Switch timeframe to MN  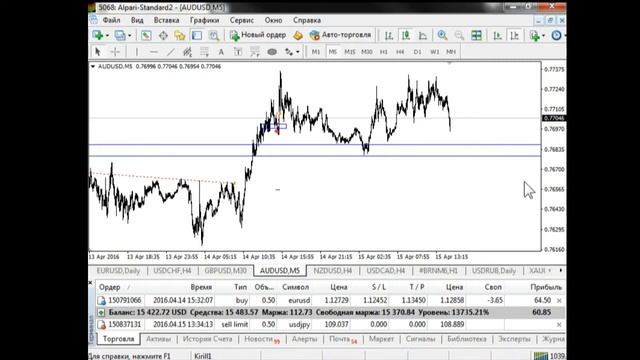point(451,52)
